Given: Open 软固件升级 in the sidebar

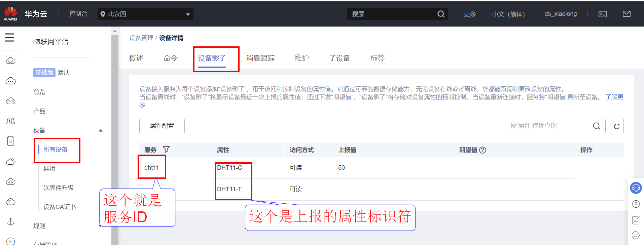Looking at the screenshot, I should pyautogui.click(x=59, y=188).
